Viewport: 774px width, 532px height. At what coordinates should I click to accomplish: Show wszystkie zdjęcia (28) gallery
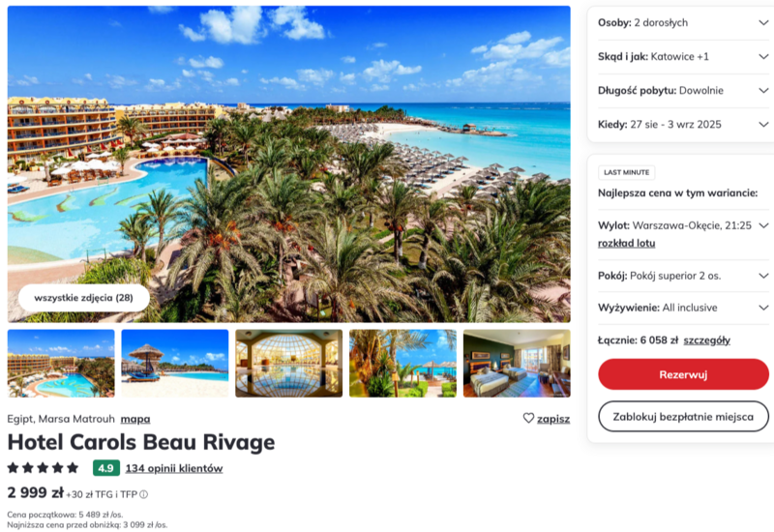tap(83, 298)
